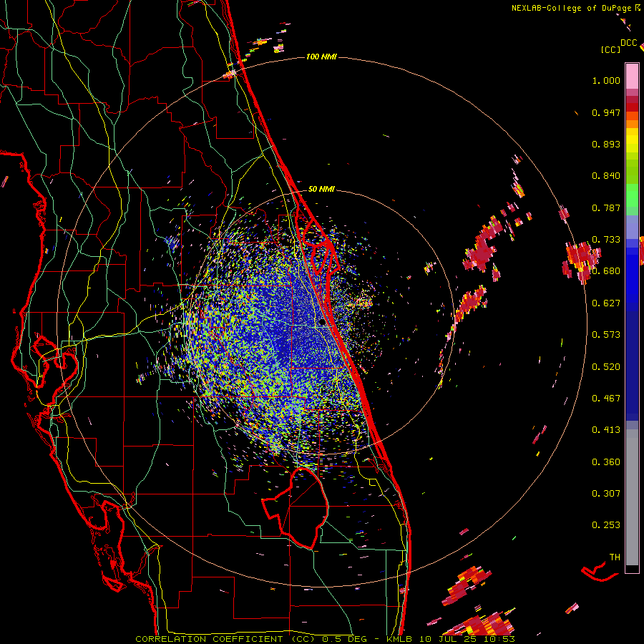The image size is (644, 644).
Task: Select the 0.360 scale value
Action: 606,462
